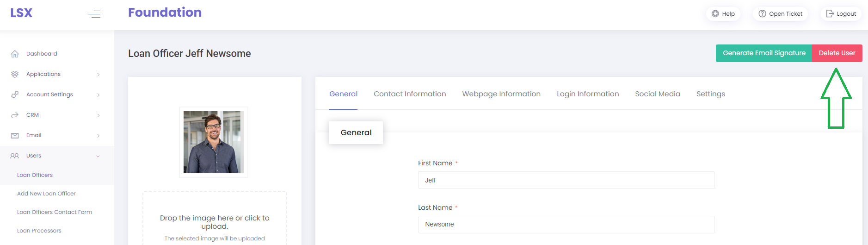
Task: Click Jeff Newsome's profile photo thumbnail
Action: 214,142
